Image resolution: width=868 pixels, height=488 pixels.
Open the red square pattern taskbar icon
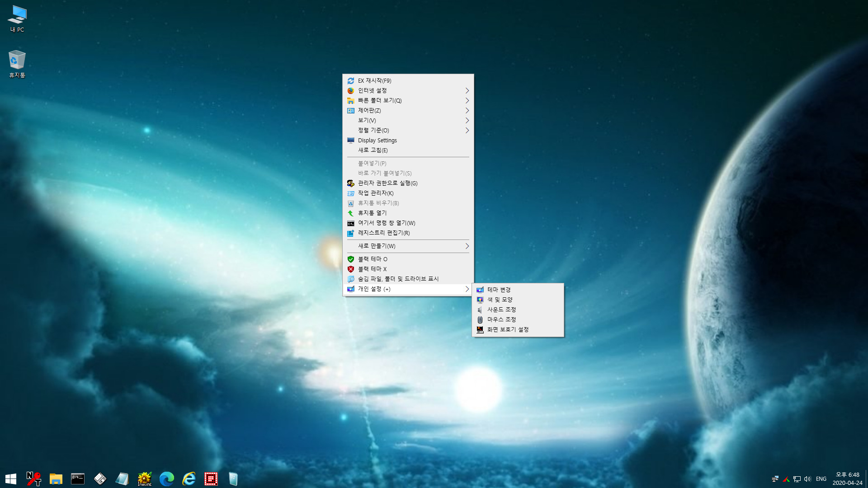pos(211,479)
